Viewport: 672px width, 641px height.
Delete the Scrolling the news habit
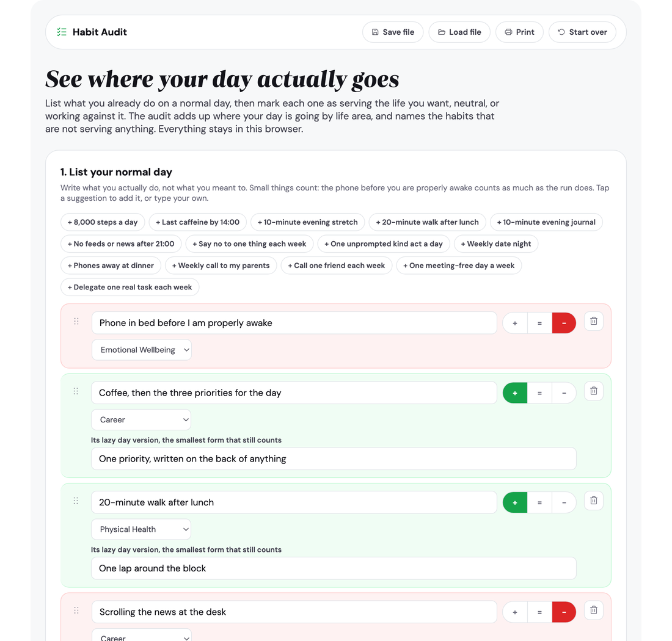pyautogui.click(x=594, y=610)
